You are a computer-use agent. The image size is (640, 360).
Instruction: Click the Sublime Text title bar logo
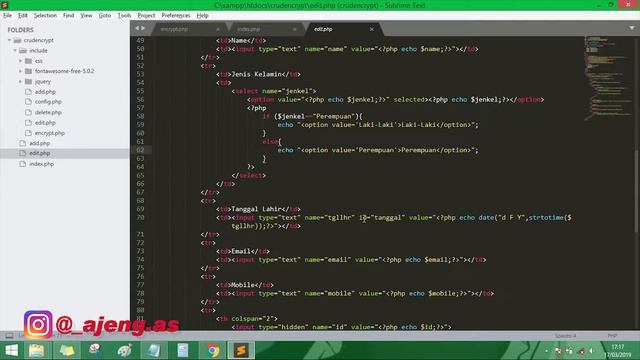(x=5, y=5)
